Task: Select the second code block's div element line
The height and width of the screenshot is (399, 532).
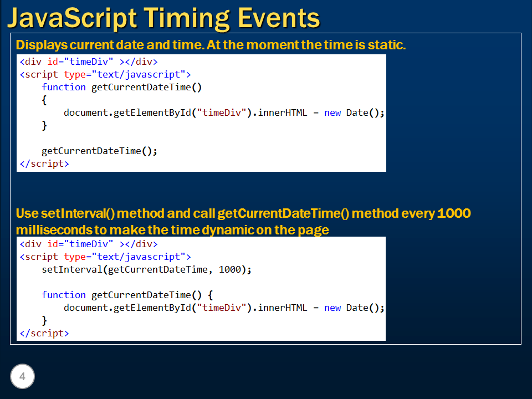Action: pos(89,244)
